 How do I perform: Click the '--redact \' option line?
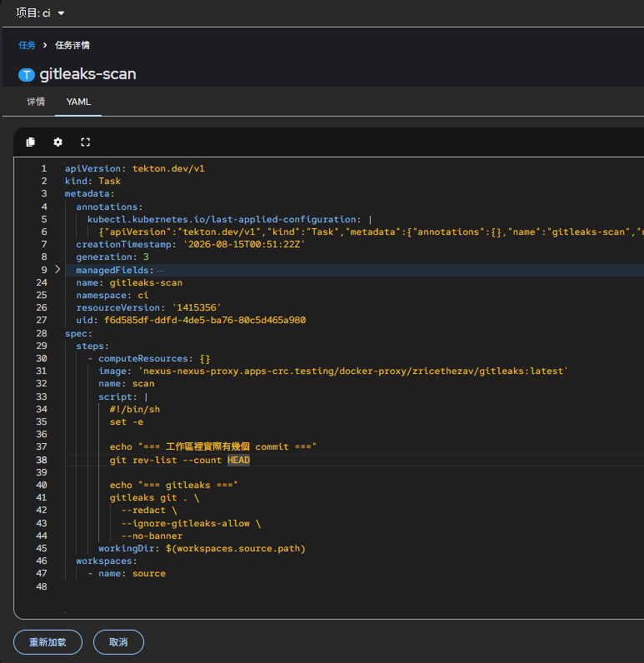pyautogui.click(x=149, y=511)
